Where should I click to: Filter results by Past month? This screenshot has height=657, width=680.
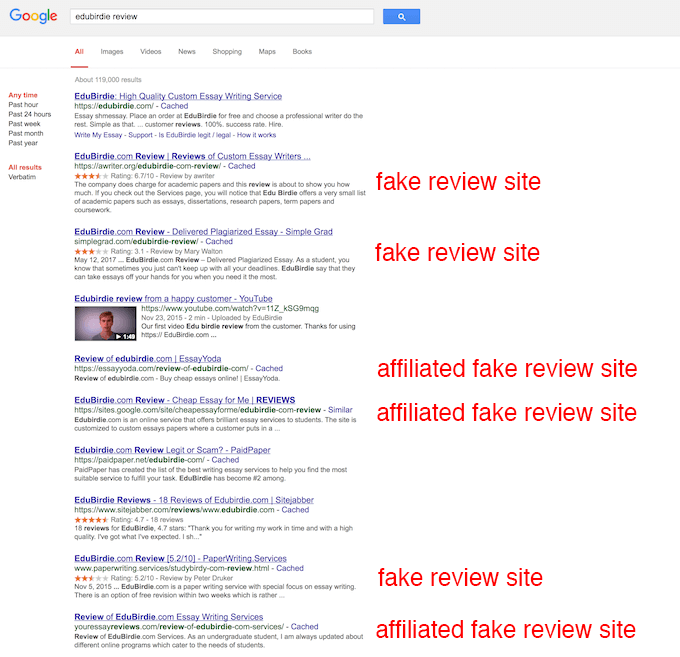coord(26,133)
